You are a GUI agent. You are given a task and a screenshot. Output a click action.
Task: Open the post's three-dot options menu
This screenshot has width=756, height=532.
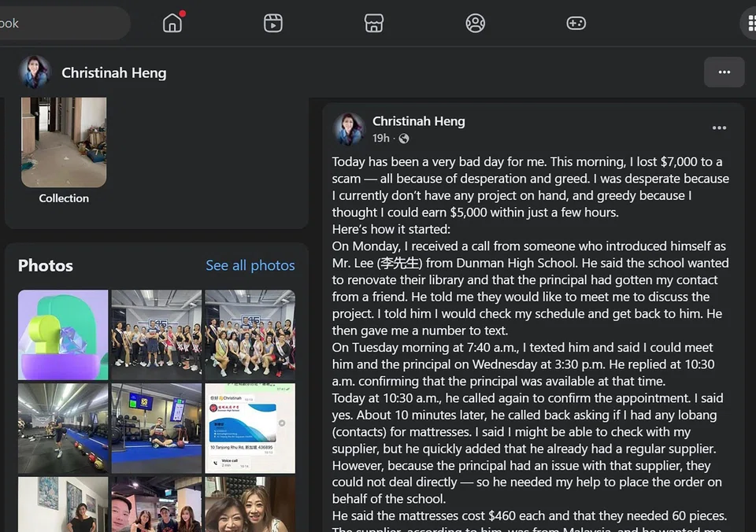point(719,127)
